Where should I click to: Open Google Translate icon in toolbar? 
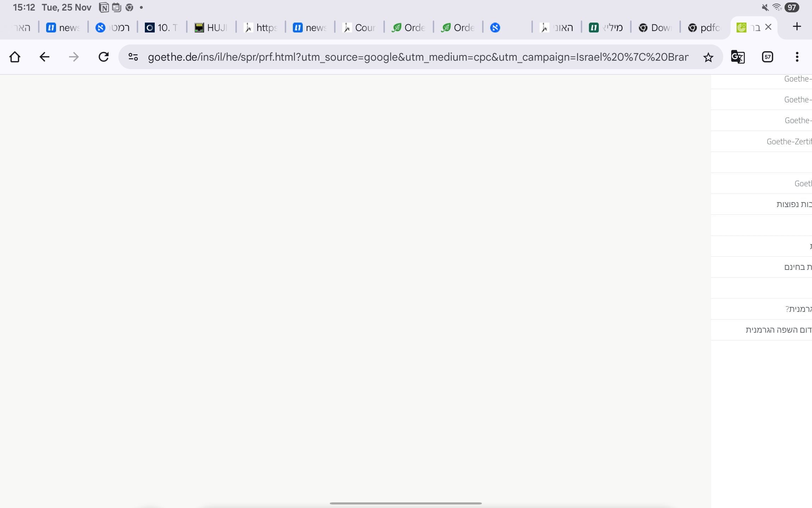[x=738, y=57]
